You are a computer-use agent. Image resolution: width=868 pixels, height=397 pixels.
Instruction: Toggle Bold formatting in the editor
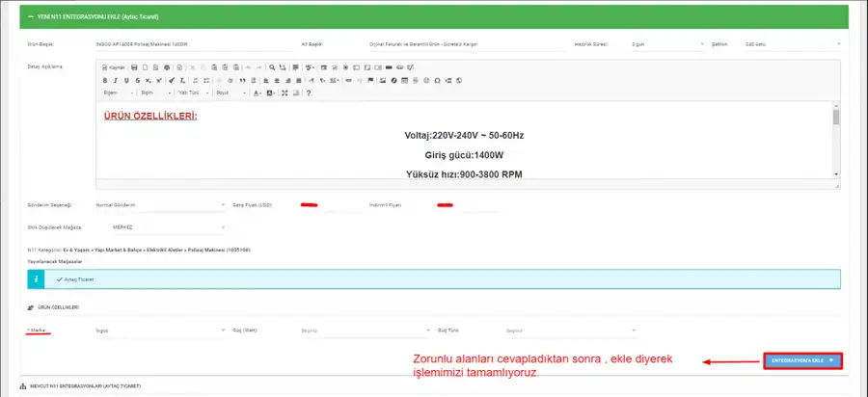pos(105,81)
